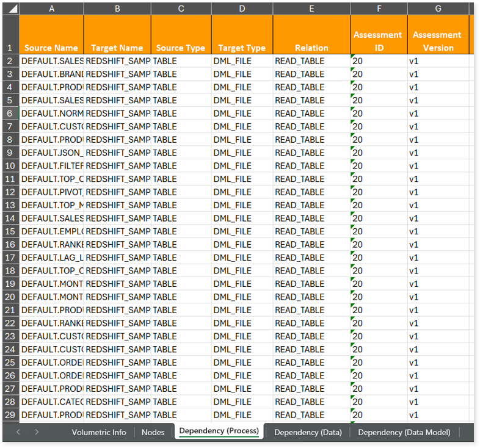
Task: Click the READ_TABLE cell in row 20
Action: click(x=311, y=297)
